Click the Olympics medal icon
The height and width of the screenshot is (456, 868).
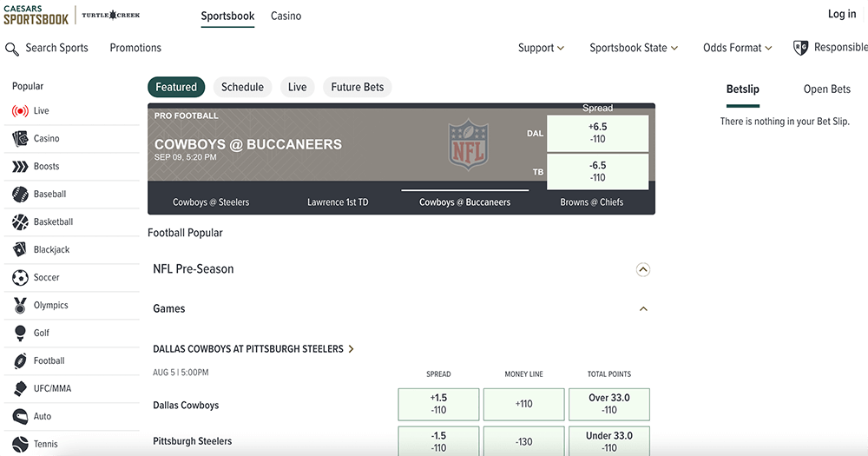[x=20, y=305]
